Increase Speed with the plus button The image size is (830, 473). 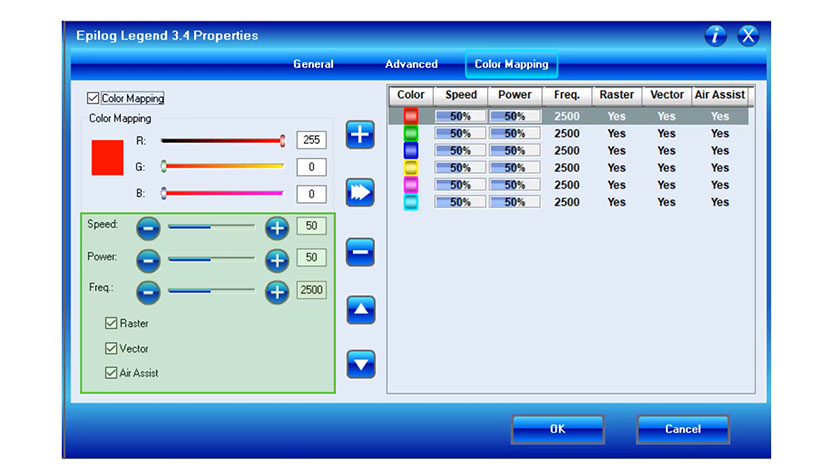coord(277,228)
